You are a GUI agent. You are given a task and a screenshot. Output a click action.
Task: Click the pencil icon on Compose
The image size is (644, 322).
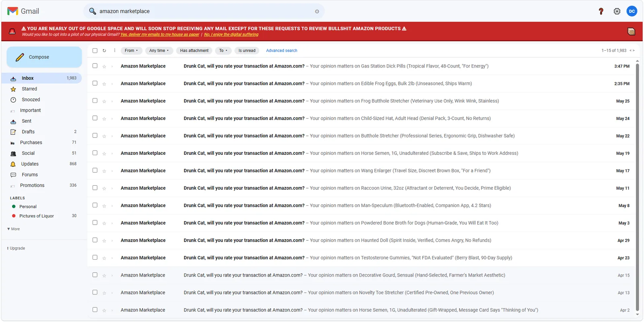(20, 57)
